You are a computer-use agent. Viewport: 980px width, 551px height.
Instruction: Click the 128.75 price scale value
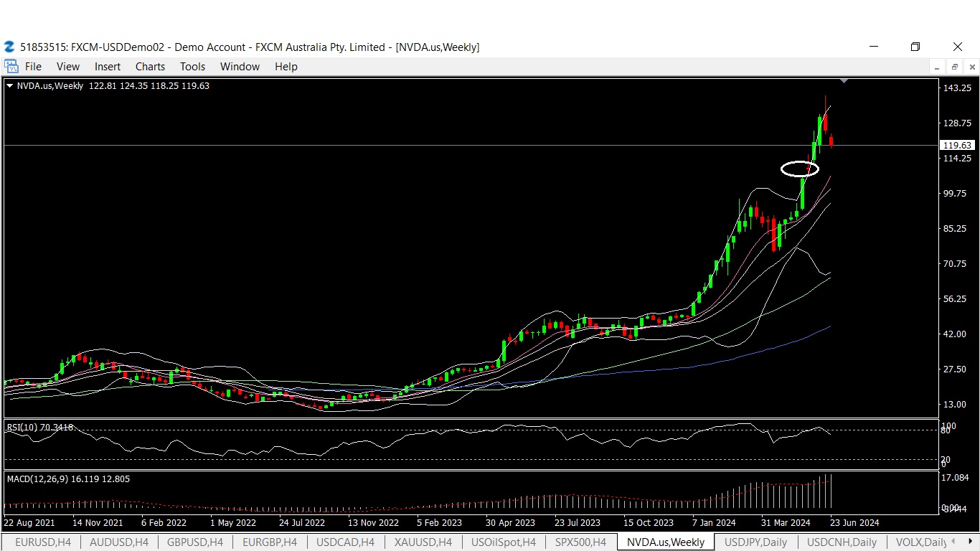point(957,123)
